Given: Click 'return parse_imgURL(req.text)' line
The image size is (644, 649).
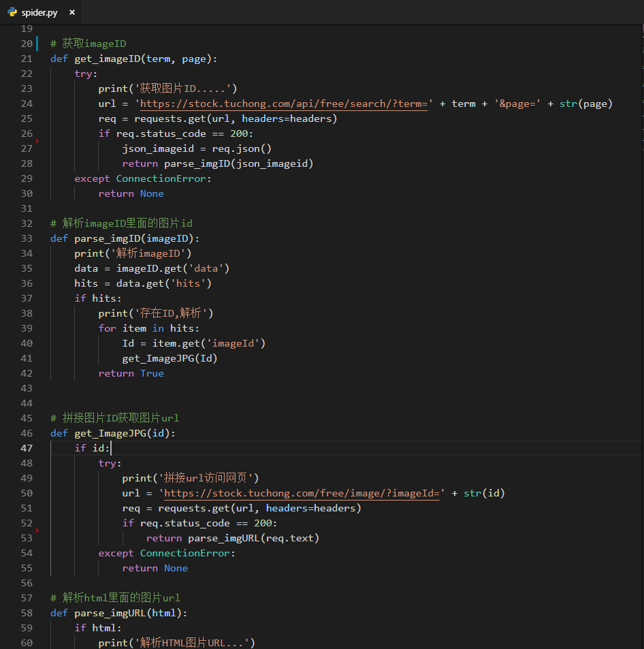Looking at the screenshot, I should tap(233, 538).
